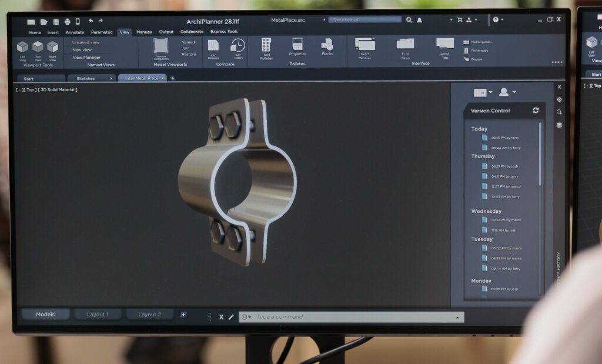Switch to the Parametric ribbon tab

[x=101, y=32]
